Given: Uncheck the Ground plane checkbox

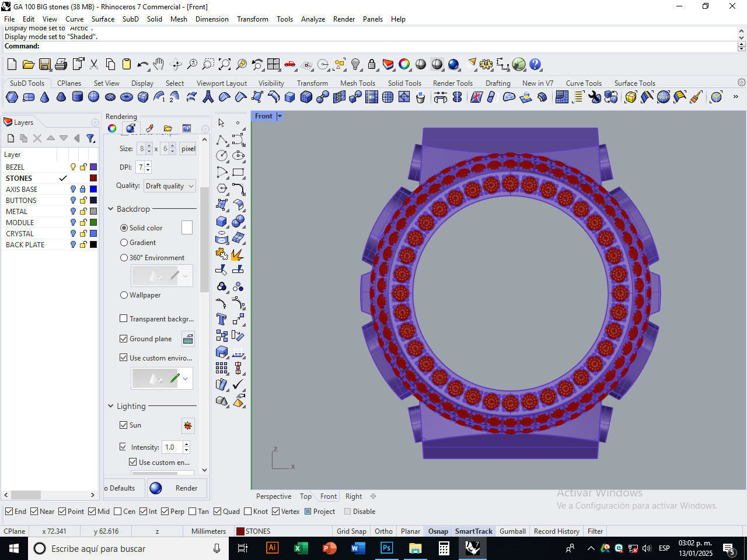Looking at the screenshot, I should click(123, 338).
